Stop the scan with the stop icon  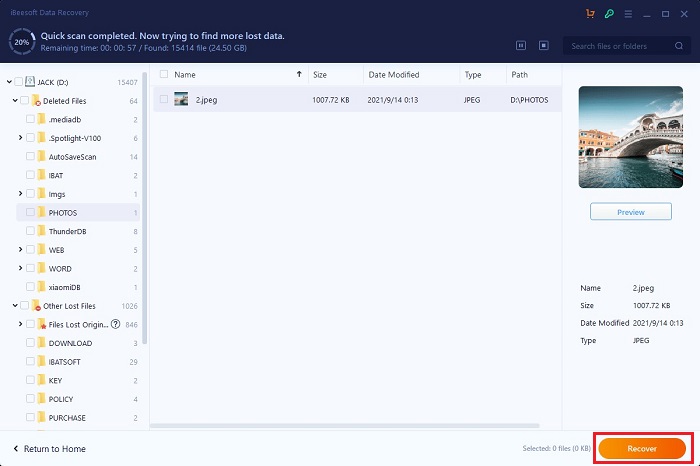[x=544, y=45]
